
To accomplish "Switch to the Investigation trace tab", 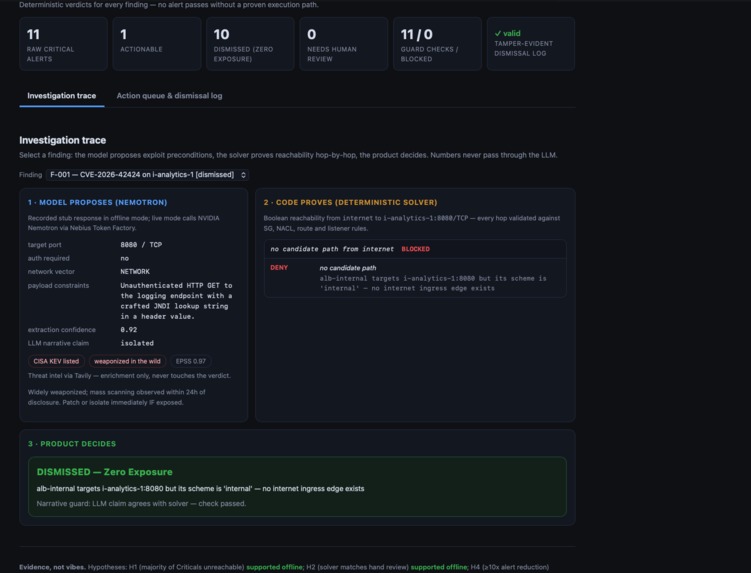I will tap(61, 95).
